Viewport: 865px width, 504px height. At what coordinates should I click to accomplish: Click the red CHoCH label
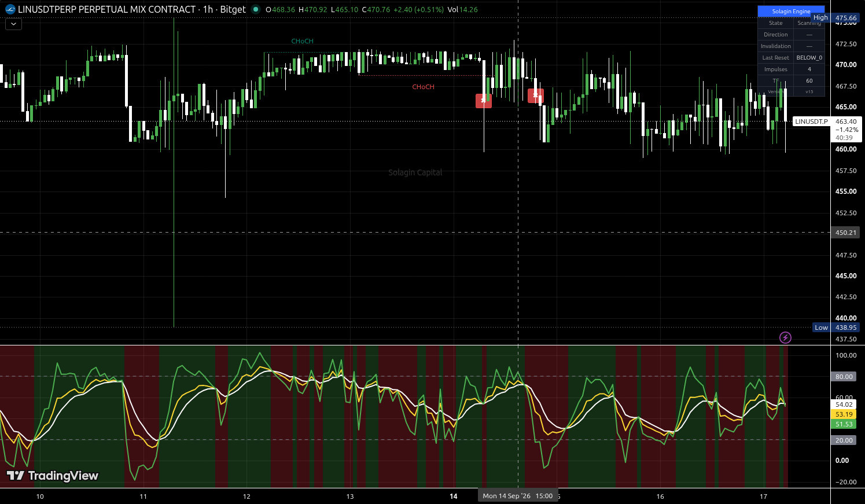[x=423, y=87]
